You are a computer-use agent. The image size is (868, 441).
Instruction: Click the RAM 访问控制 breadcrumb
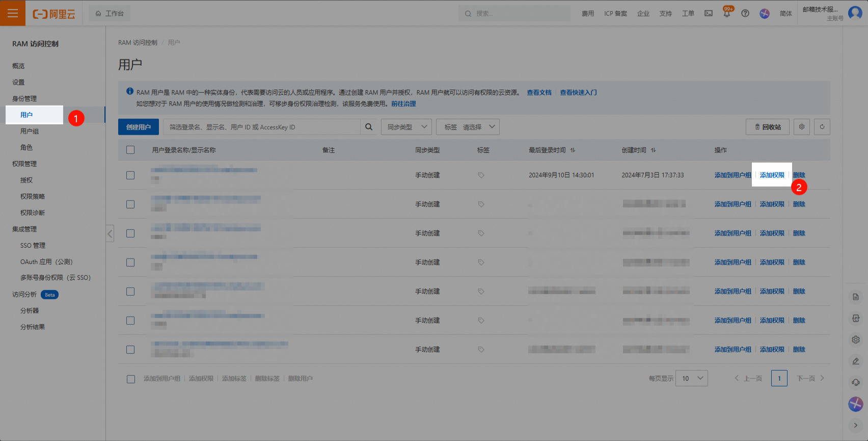(x=138, y=42)
